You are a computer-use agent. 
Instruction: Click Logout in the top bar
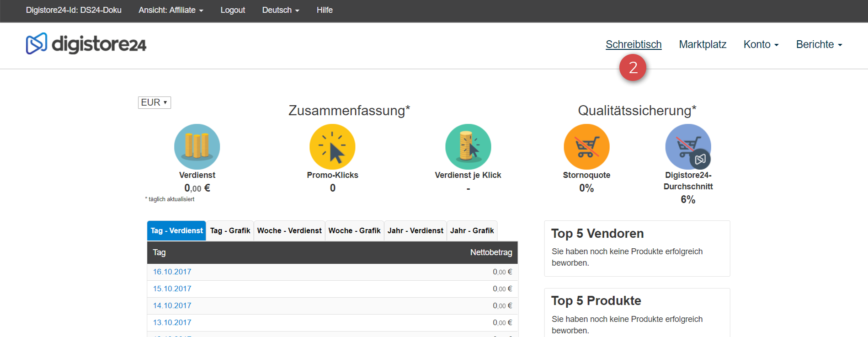pyautogui.click(x=233, y=10)
